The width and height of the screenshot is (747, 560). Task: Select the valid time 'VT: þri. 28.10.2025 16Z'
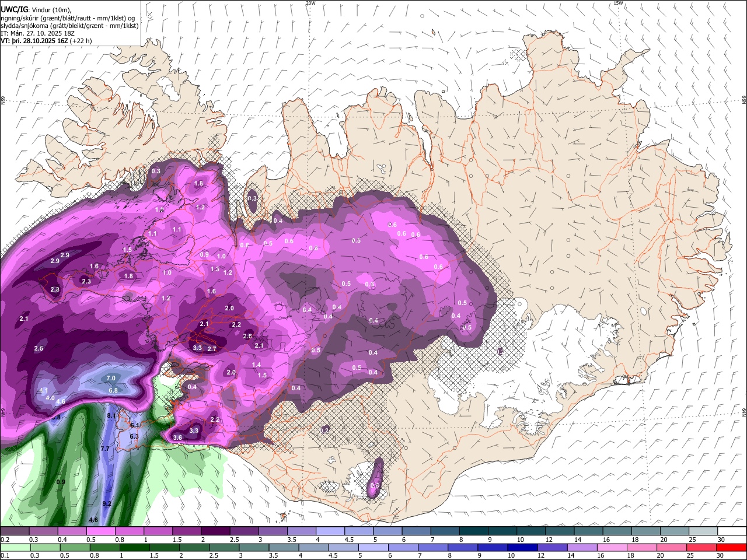pyautogui.click(x=35, y=41)
